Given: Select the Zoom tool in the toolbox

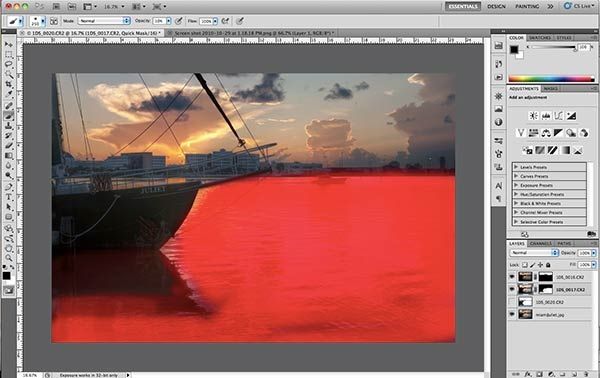Looking at the screenshot, I should point(8,257).
